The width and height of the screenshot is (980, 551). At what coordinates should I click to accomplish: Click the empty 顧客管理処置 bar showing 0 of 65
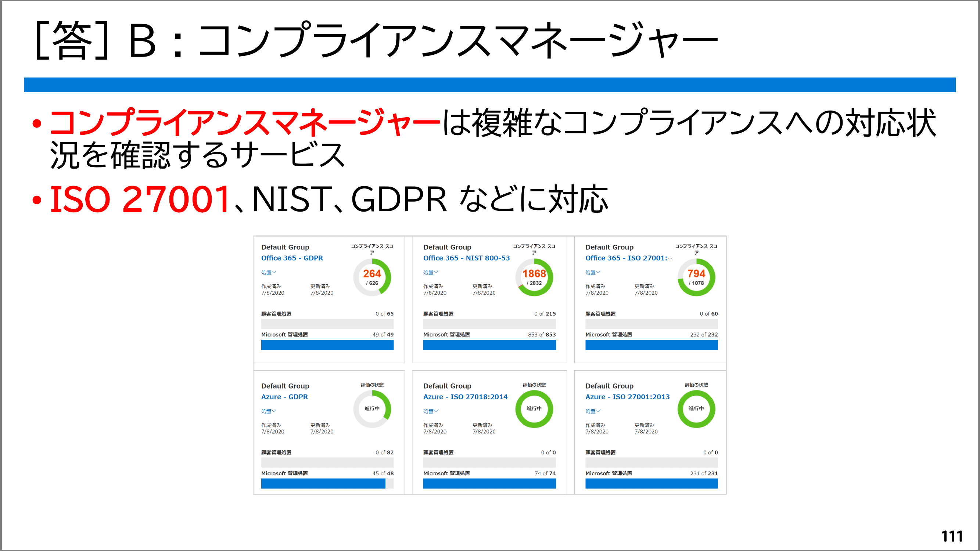tap(327, 324)
